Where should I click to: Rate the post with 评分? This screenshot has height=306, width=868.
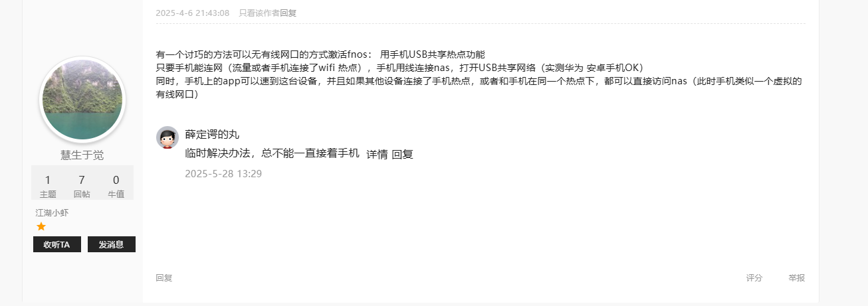754,278
